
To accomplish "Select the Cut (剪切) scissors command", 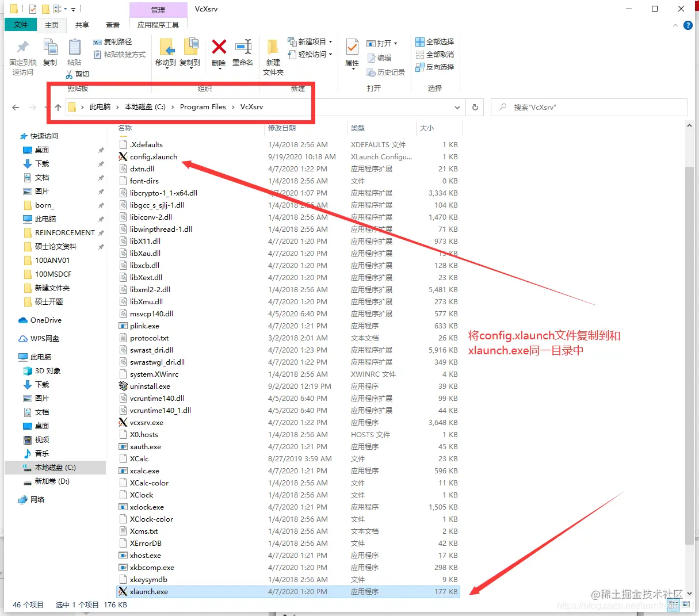I will tap(78, 74).
